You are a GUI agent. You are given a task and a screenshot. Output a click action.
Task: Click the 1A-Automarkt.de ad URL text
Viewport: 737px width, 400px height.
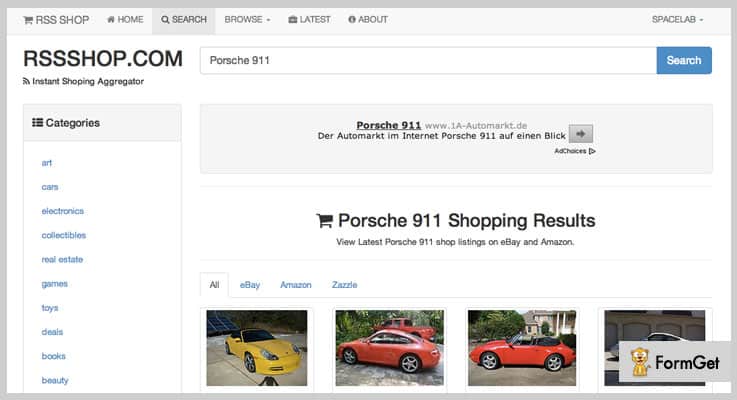(x=476, y=125)
